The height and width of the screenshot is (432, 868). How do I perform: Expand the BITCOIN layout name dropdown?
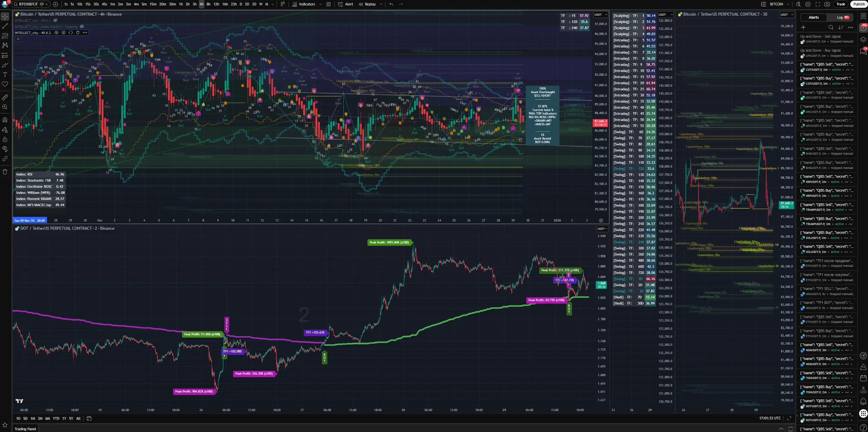tap(787, 4)
